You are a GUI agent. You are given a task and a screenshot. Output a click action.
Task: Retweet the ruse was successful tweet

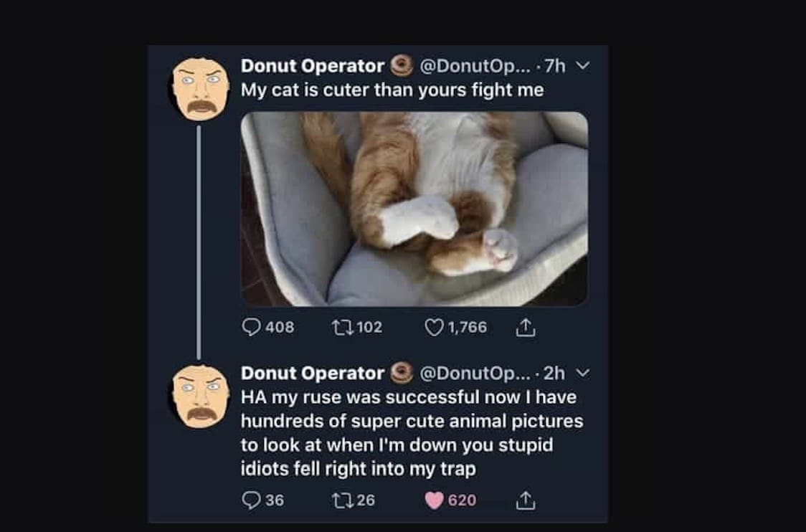coord(340,500)
